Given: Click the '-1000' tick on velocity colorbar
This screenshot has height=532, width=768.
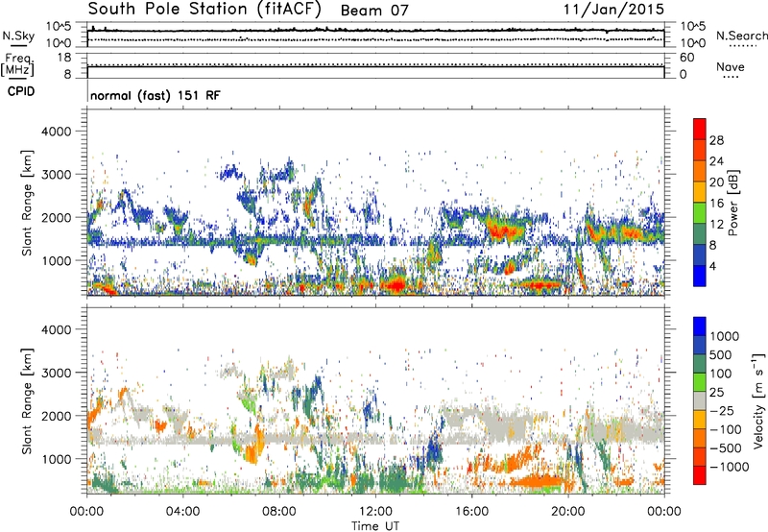Looking at the screenshot, I should 729,467.
